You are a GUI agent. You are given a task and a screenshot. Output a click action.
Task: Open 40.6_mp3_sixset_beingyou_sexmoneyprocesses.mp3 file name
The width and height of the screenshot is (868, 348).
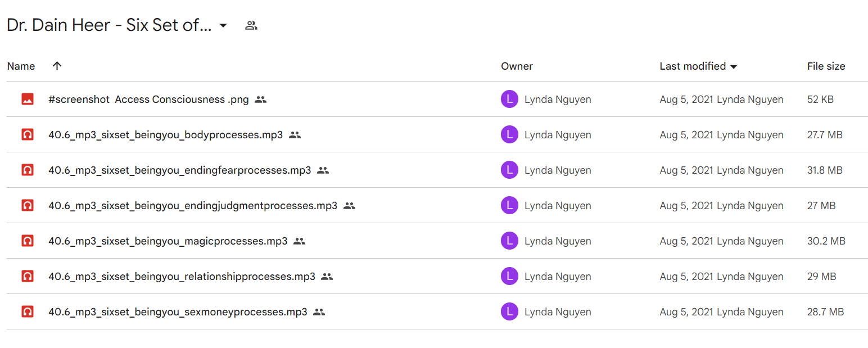pyautogui.click(x=178, y=312)
